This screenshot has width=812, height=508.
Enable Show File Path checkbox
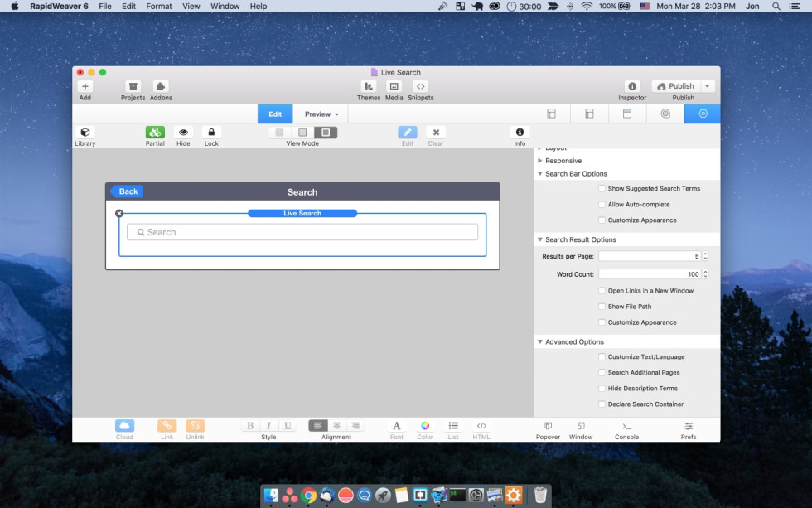(x=602, y=307)
